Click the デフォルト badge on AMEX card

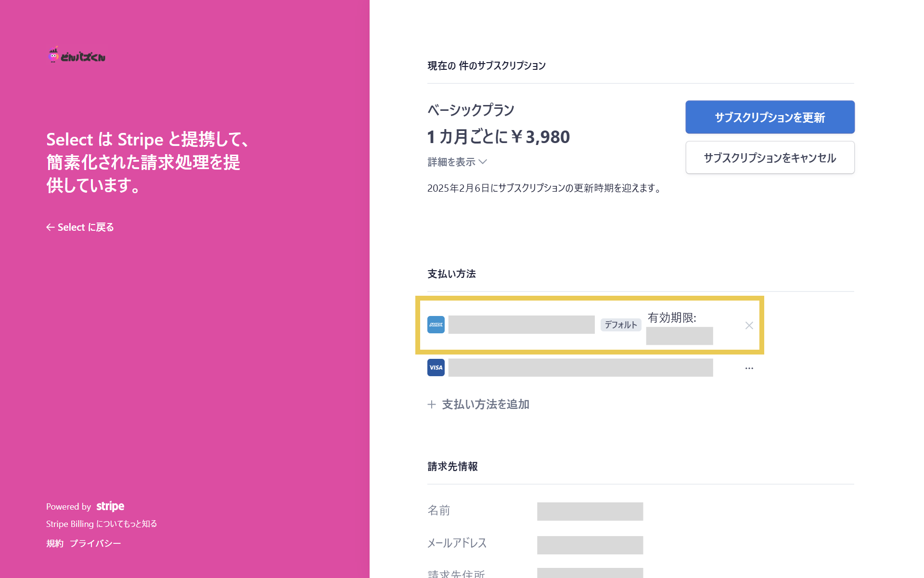620,325
